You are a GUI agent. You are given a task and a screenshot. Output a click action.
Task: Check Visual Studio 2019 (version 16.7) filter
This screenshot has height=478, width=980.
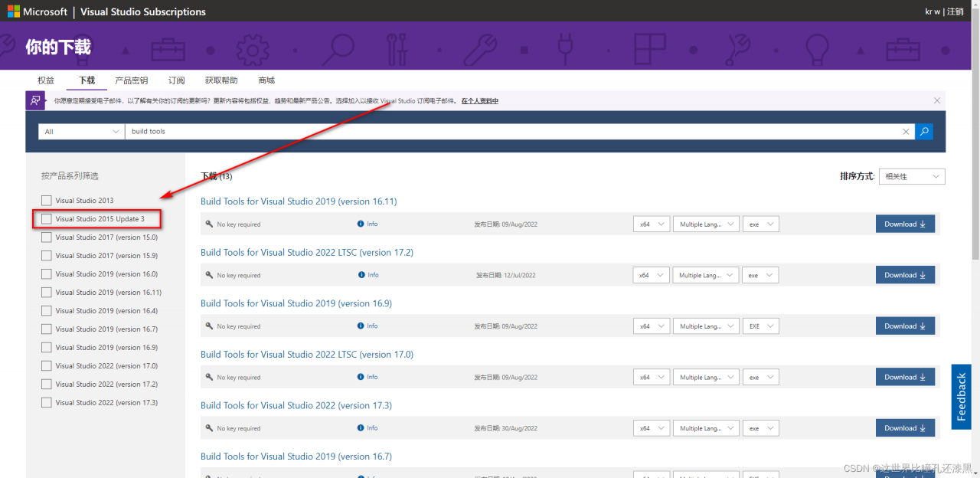(x=47, y=329)
